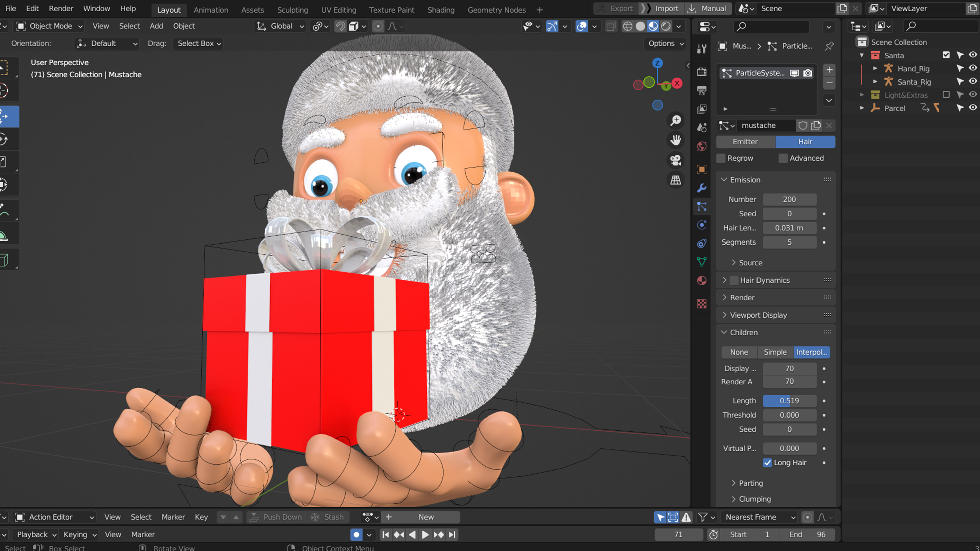Switch to the Sculpting workspace tab
Screen dimensions: 980x551
293,10
